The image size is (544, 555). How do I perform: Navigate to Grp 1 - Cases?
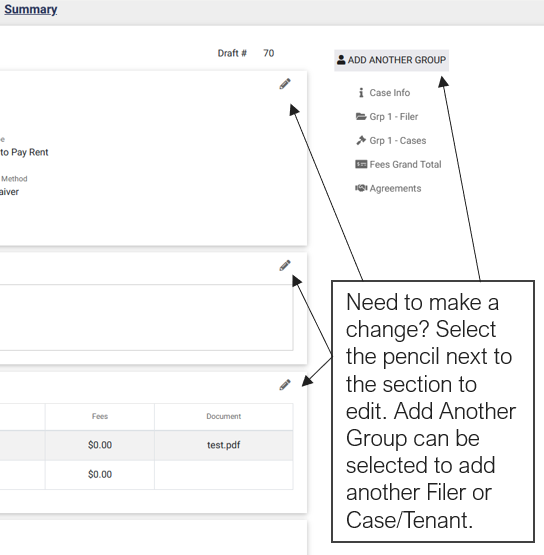(398, 141)
